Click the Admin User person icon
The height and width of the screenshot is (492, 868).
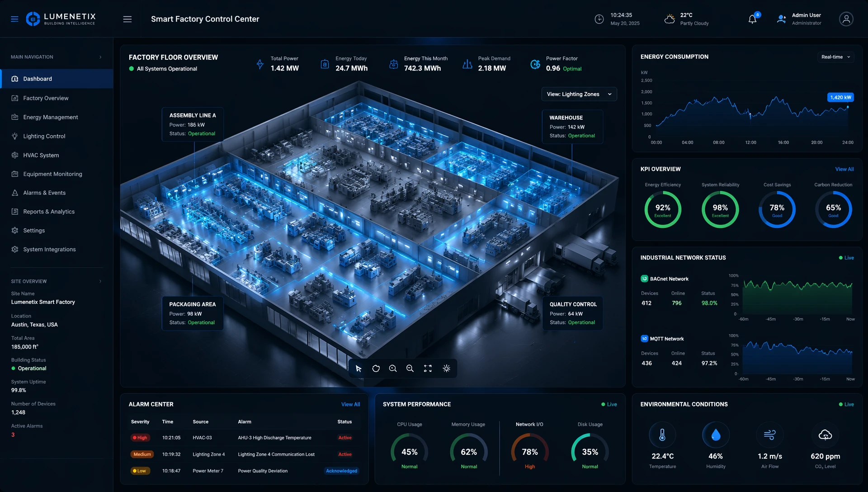click(781, 19)
